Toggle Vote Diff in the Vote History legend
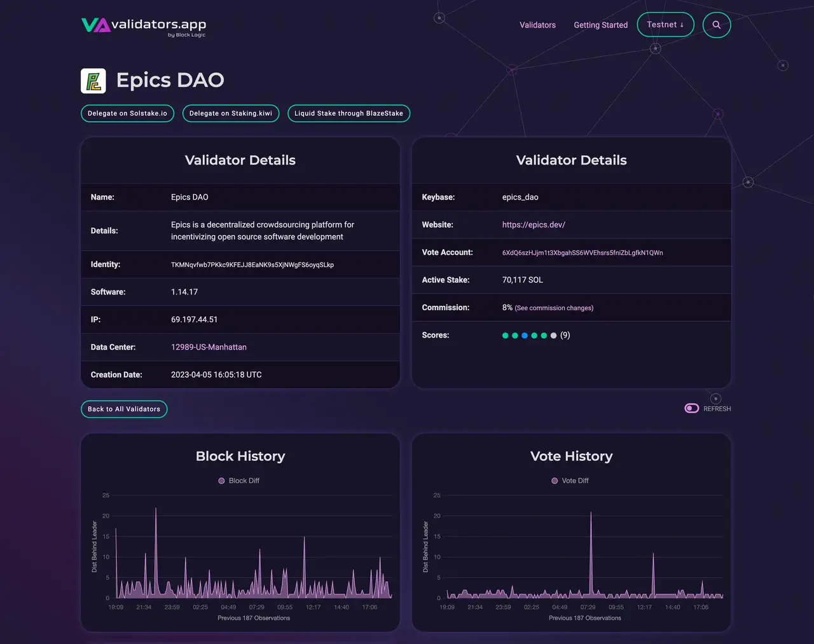This screenshot has height=644, width=814. [x=570, y=481]
